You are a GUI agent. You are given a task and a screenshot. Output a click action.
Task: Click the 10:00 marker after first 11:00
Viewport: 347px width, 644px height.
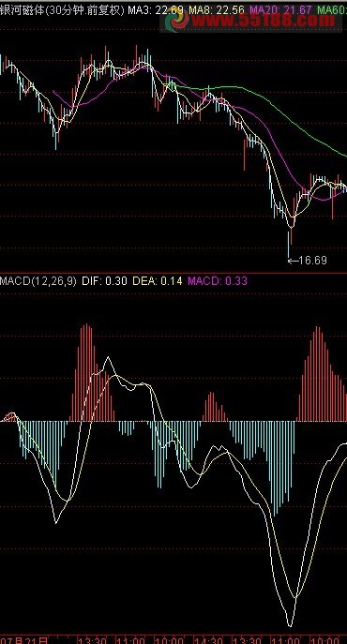(170, 640)
